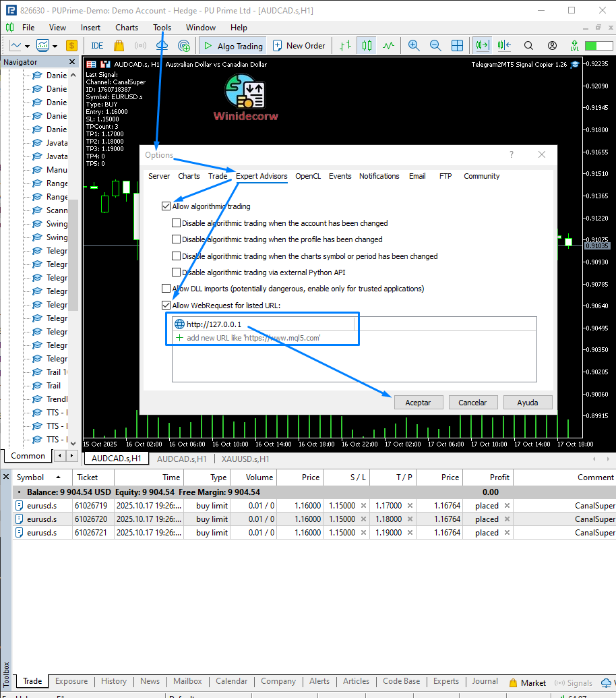
Task: Zoom out on the chart
Action: pos(435,46)
